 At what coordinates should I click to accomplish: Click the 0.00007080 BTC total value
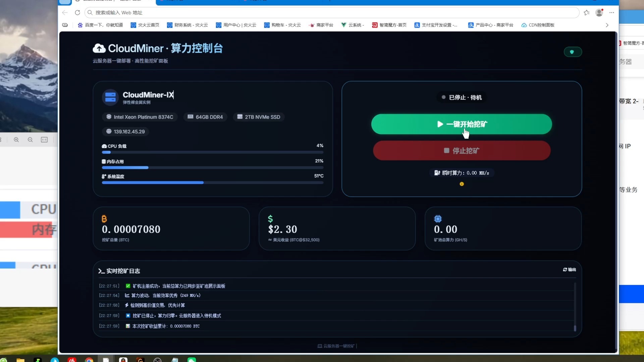pos(131,230)
